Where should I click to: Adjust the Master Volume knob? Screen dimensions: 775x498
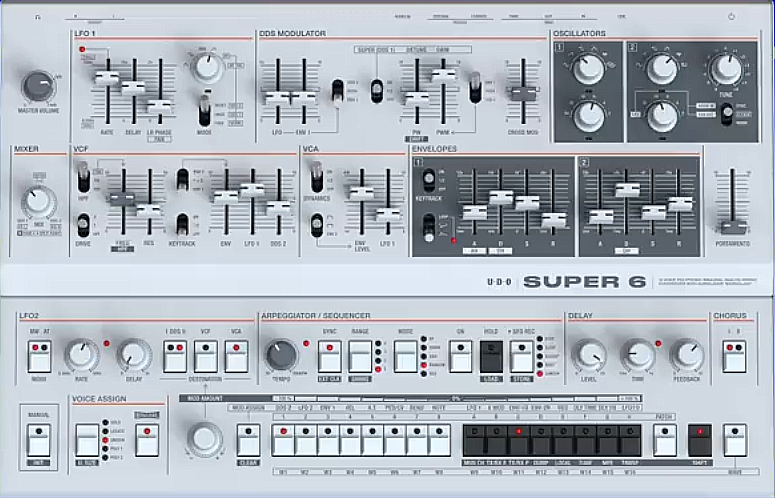(x=38, y=86)
